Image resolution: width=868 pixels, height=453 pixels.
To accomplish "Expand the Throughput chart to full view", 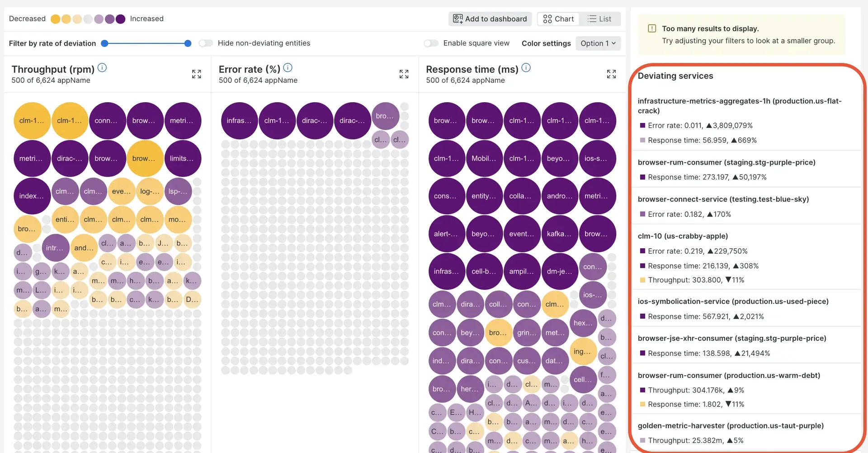I will point(196,74).
